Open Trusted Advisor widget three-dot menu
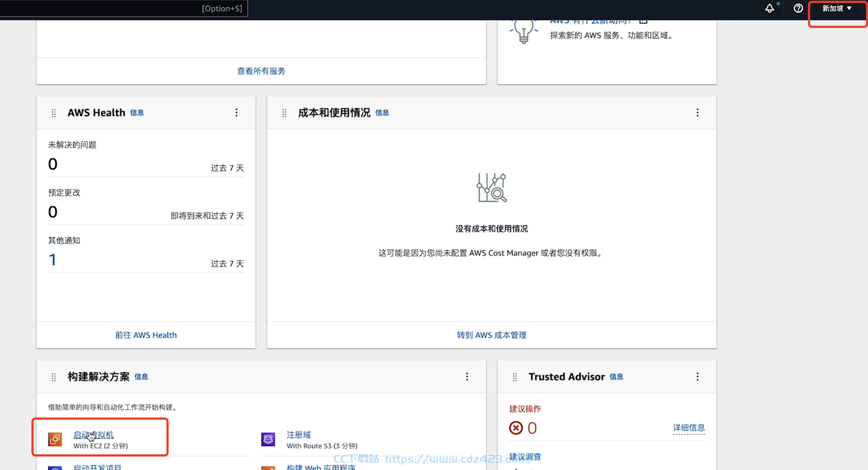Image resolution: width=868 pixels, height=470 pixels. pyautogui.click(x=697, y=377)
